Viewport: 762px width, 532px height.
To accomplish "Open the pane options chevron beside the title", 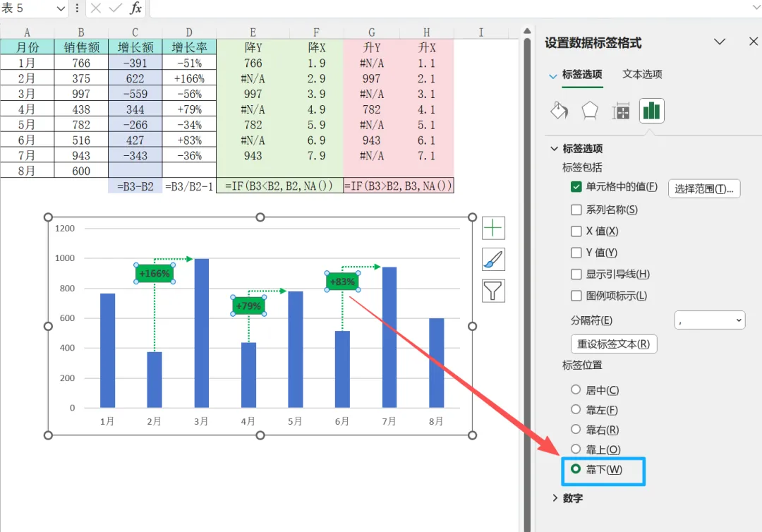I will 720,42.
